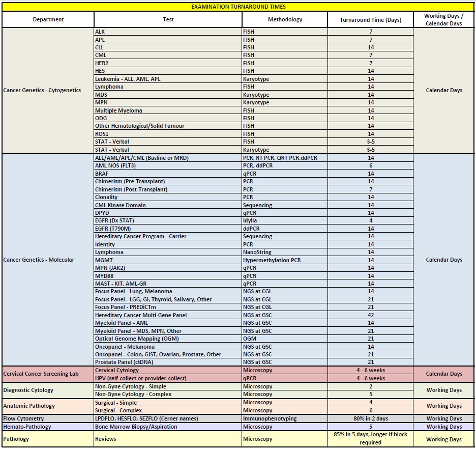This screenshot has height=449, width=476.
Task: Click 'Leukemia - ALL, AML, APL' cell
Action: point(168,79)
